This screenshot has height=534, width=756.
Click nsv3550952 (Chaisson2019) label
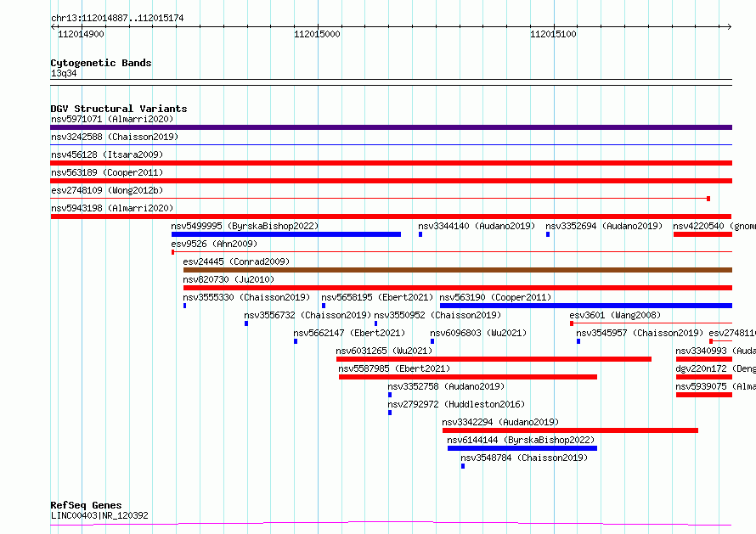coord(437,315)
